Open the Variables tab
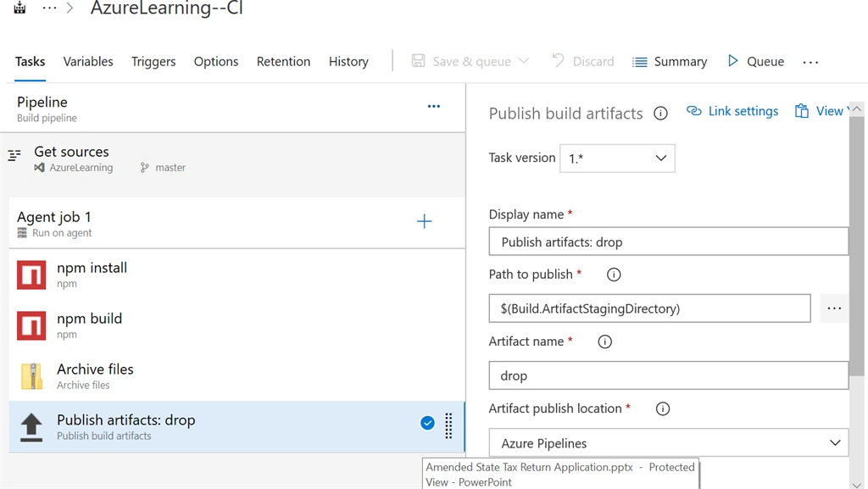Image resolution: width=868 pixels, height=489 pixels. click(x=88, y=61)
